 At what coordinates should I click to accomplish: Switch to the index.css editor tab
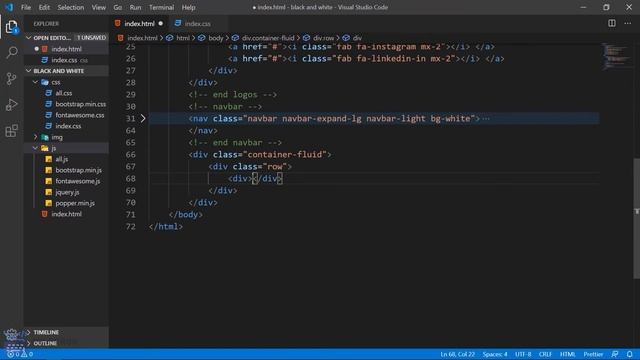click(x=198, y=24)
